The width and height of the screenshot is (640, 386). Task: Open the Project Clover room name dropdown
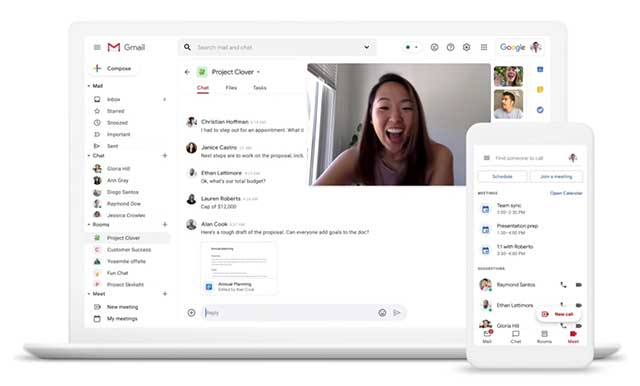tap(258, 72)
